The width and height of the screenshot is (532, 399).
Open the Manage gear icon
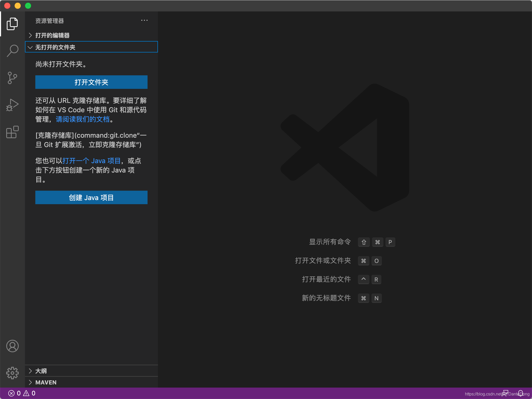(x=12, y=373)
